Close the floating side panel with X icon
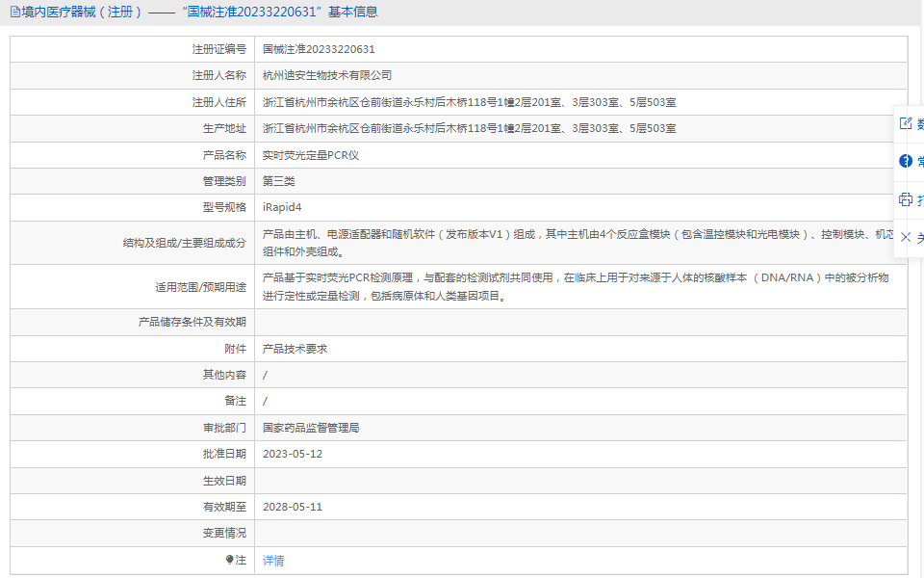The height and width of the screenshot is (578, 924). pyautogui.click(x=906, y=237)
